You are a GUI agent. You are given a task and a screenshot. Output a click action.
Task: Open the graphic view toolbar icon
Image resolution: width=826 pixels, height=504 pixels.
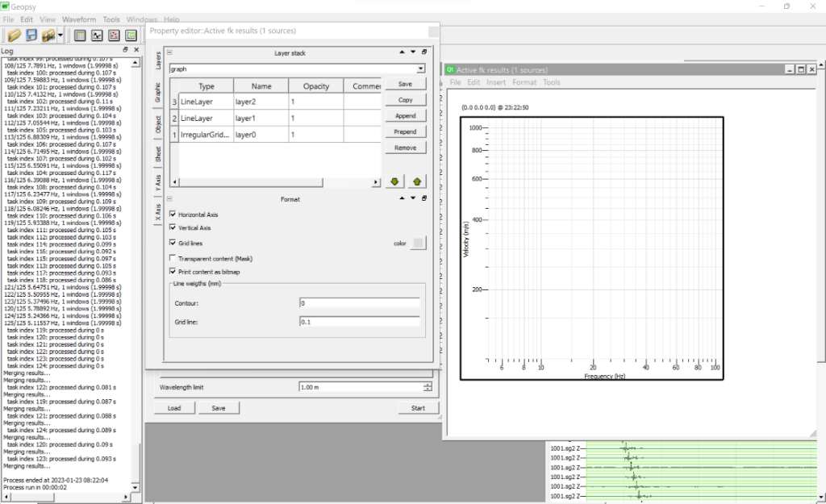97,35
